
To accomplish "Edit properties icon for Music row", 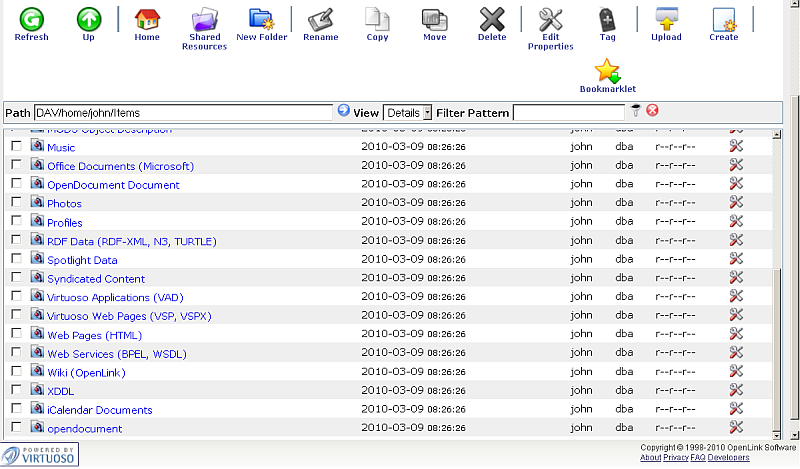I will coord(736,147).
